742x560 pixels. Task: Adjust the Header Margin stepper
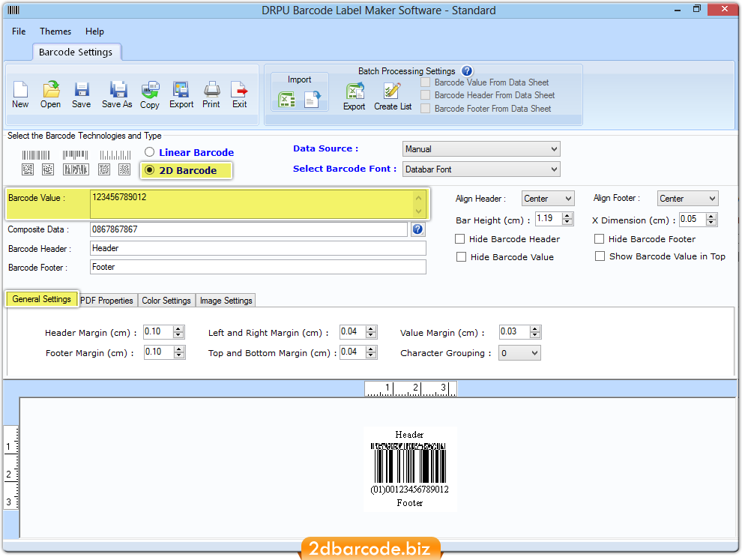tap(178, 332)
